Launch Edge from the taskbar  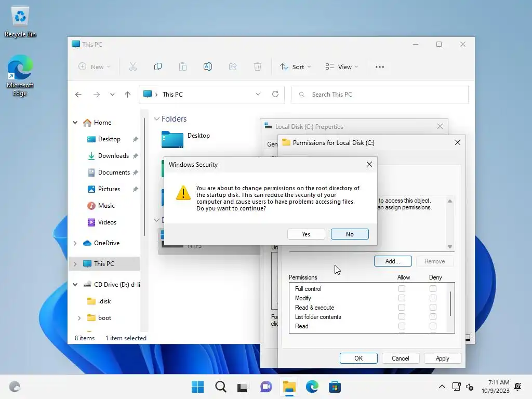[x=312, y=387]
